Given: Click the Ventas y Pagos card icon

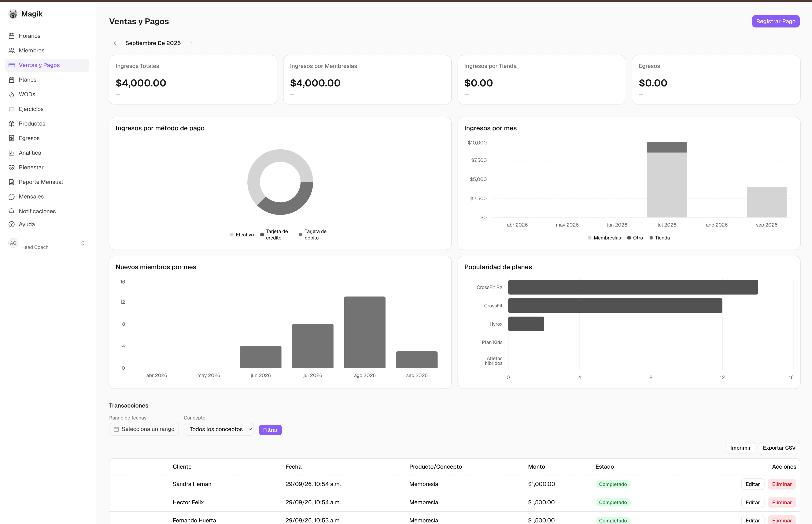Looking at the screenshot, I should (x=12, y=65).
